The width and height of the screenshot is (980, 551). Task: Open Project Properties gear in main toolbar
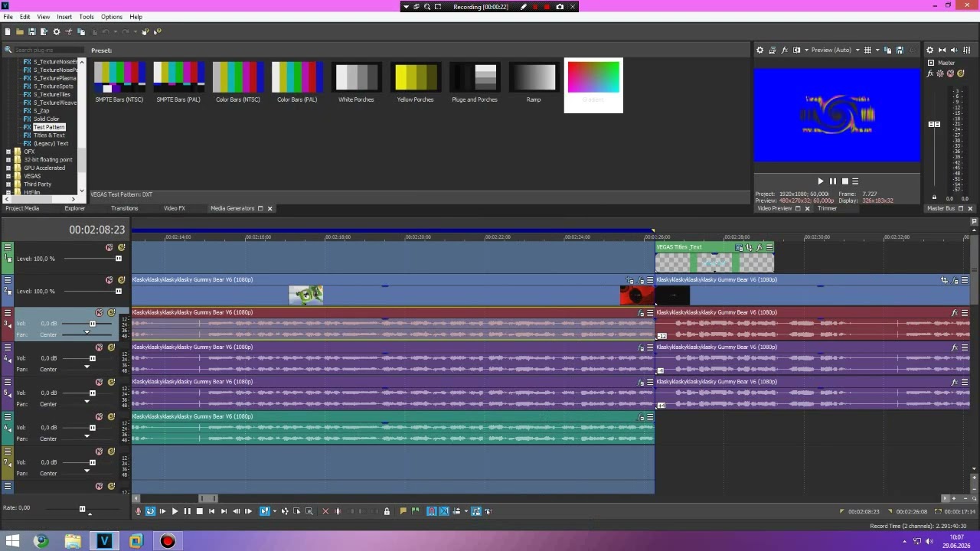(x=57, y=31)
